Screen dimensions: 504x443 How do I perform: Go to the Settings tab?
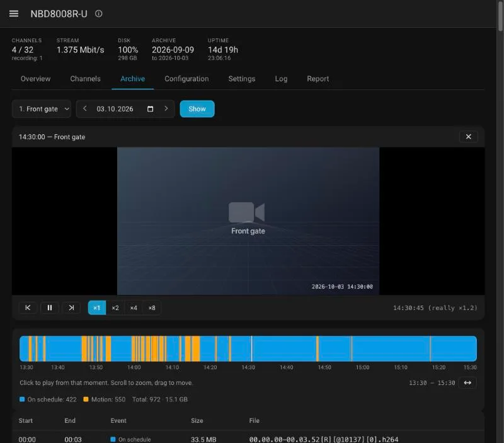pos(242,79)
